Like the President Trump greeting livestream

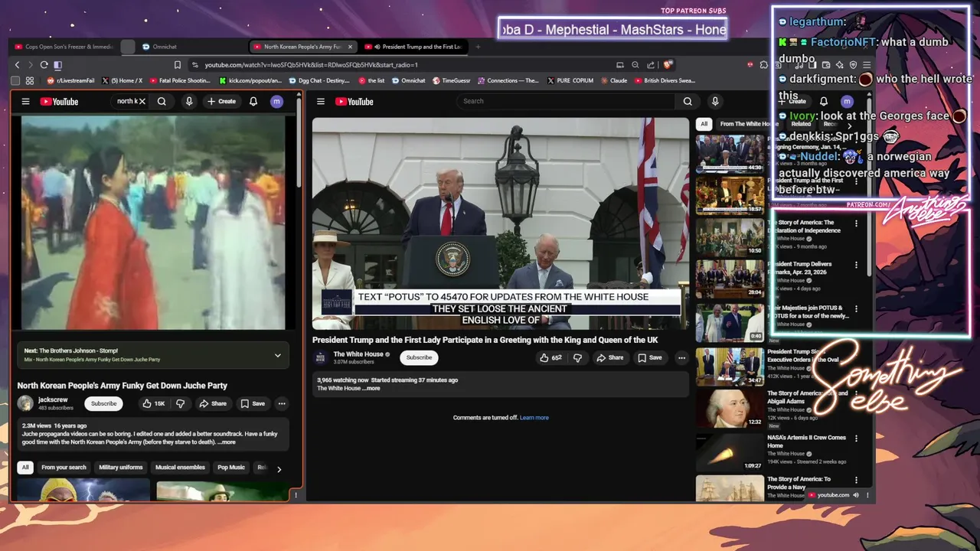551,357
